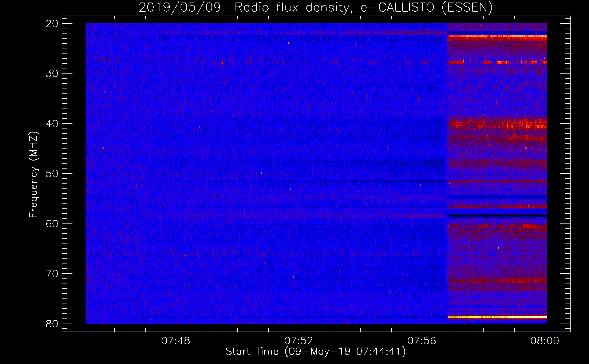Click the plot title mentioning e-CALLISTO (ESSEN)
This screenshot has height=364, width=589.
pos(316,7)
